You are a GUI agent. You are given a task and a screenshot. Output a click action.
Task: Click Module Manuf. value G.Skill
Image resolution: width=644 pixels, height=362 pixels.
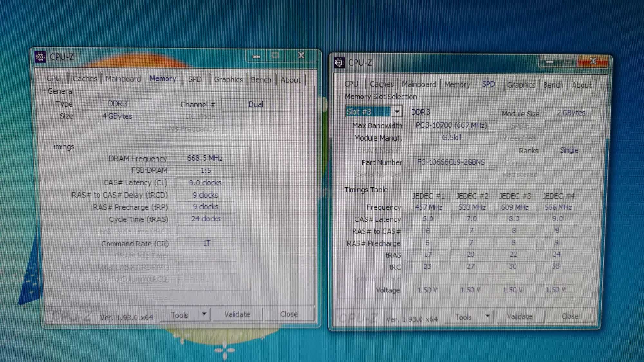451,138
